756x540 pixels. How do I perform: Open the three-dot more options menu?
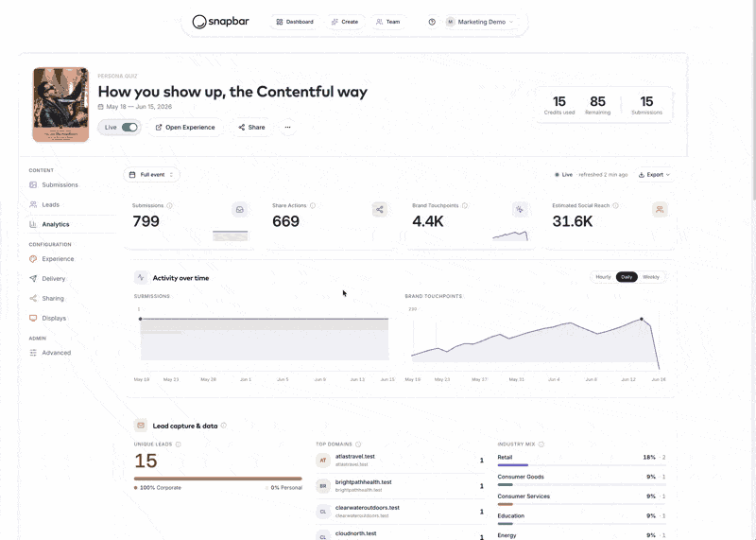288,128
